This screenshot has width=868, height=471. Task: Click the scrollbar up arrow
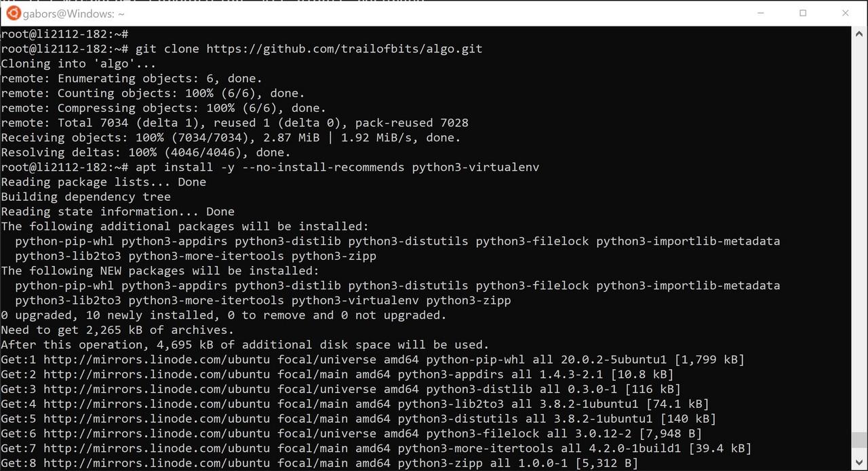coord(858,33)
